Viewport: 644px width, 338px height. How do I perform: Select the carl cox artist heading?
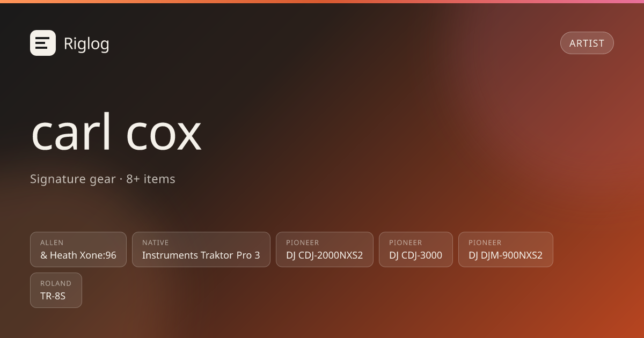click(x=116, y=132)
